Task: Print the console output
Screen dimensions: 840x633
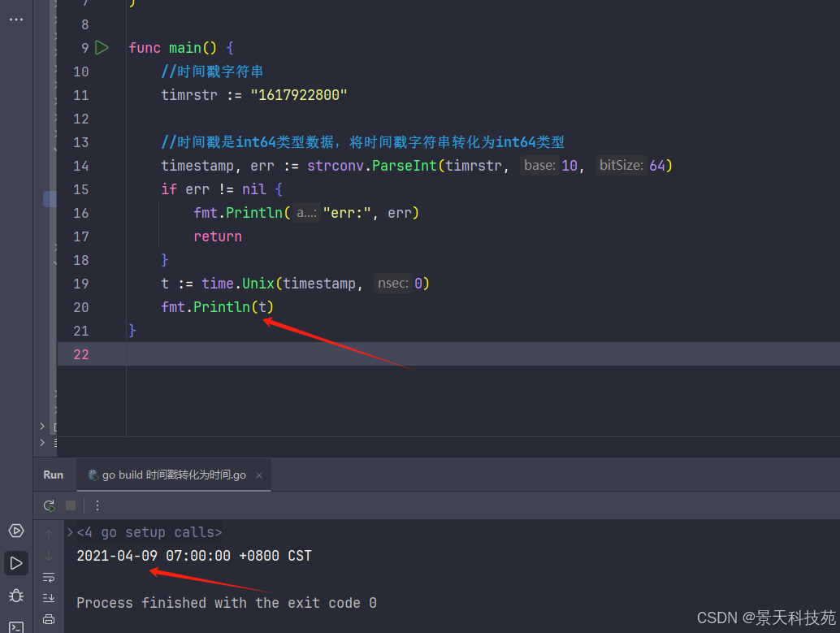Action: (49, 619)
